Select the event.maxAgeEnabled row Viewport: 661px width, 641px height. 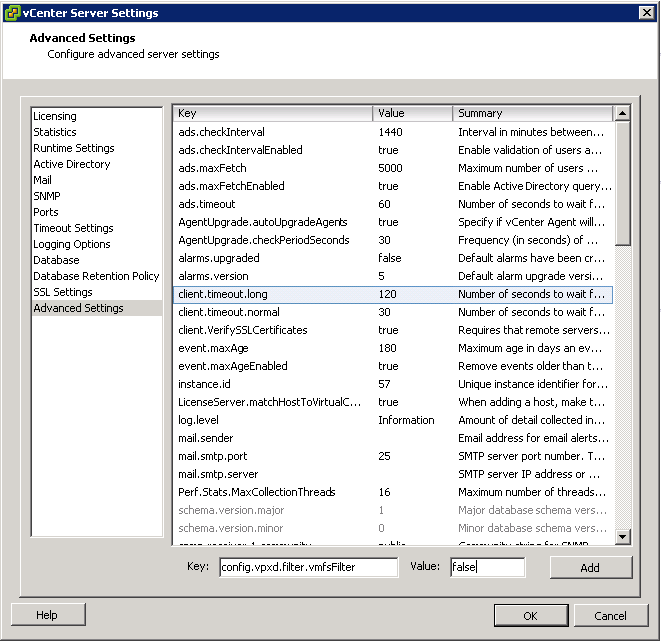click(x=393, y=367)
